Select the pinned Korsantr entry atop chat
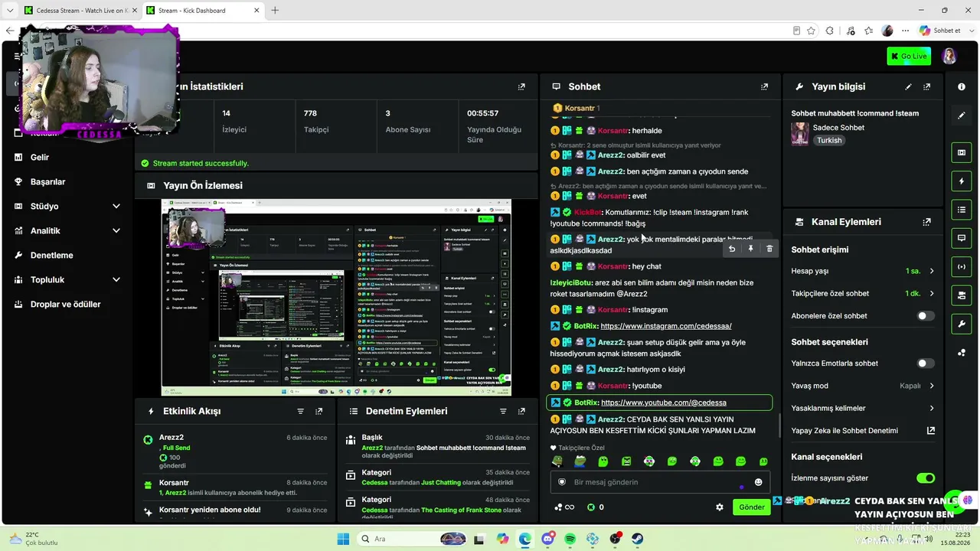Image resolution: width=980 pixels, height=551 pixels. point(575,108)
